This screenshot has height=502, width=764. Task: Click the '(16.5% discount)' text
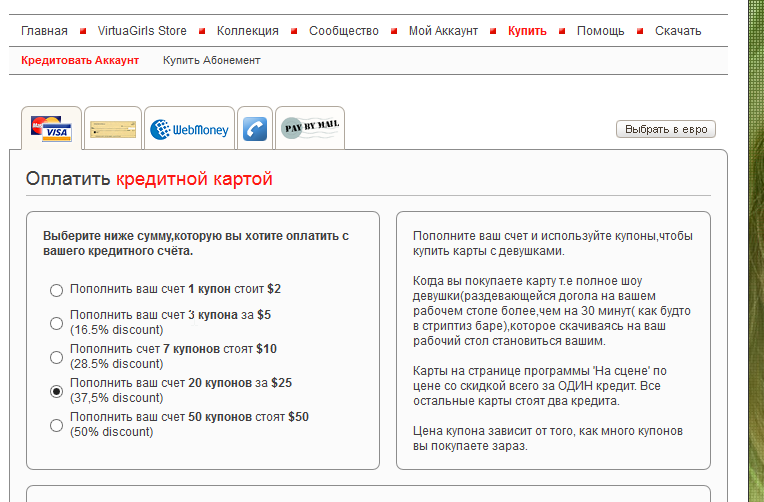point(116,330)
